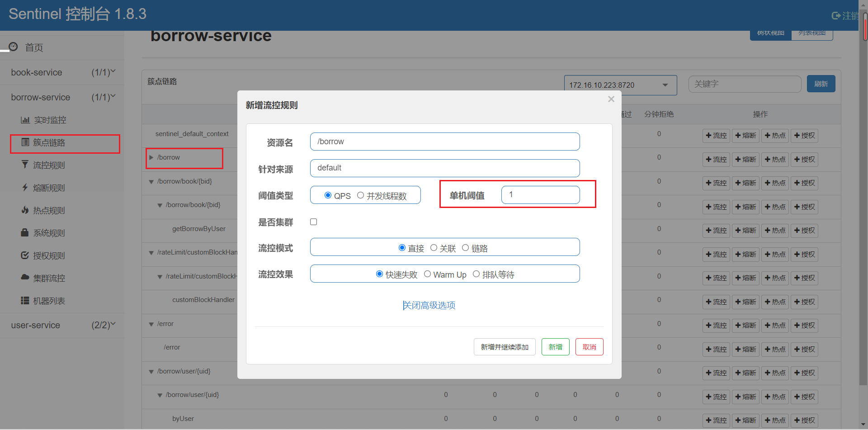
Task: Click the 集群流控 cloud icon
Action: pyautogui.click(x=25, y=277)
